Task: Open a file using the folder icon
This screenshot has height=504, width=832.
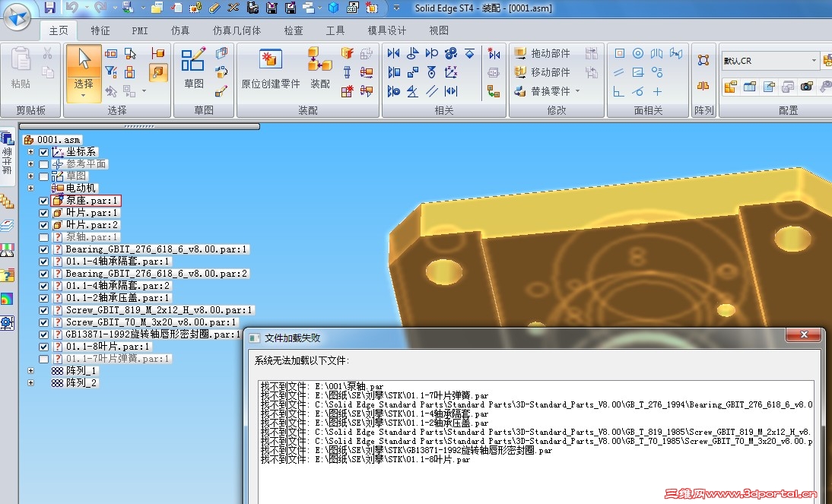Action: pos(157,8)
